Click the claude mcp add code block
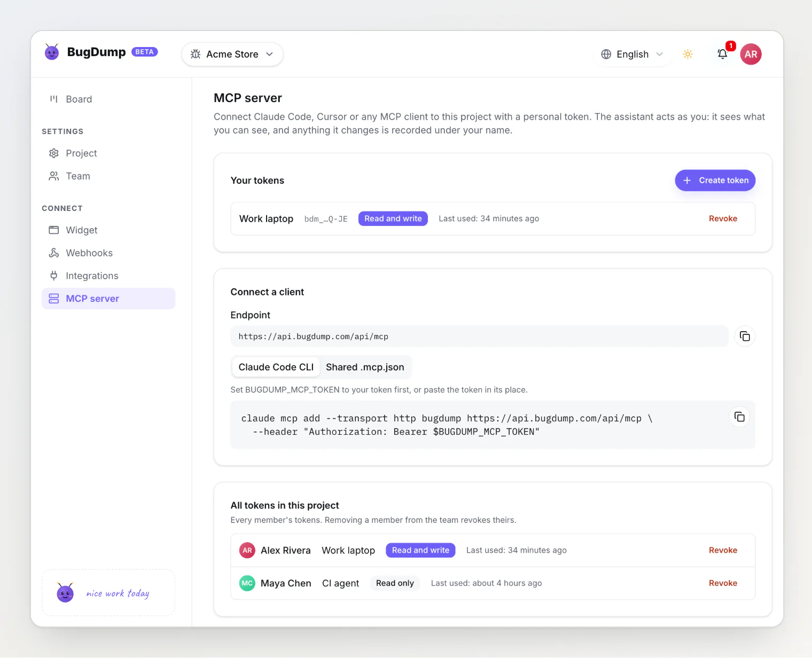 [493, 425]
